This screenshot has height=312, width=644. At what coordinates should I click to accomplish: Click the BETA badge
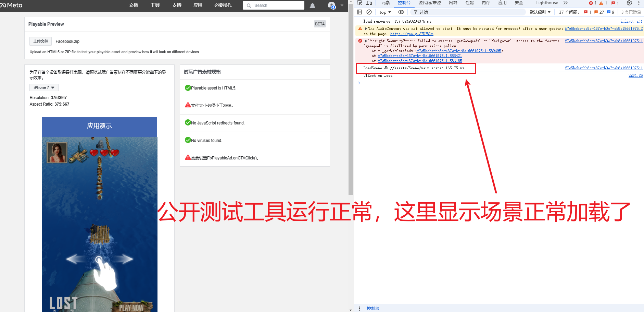point(320,24)
